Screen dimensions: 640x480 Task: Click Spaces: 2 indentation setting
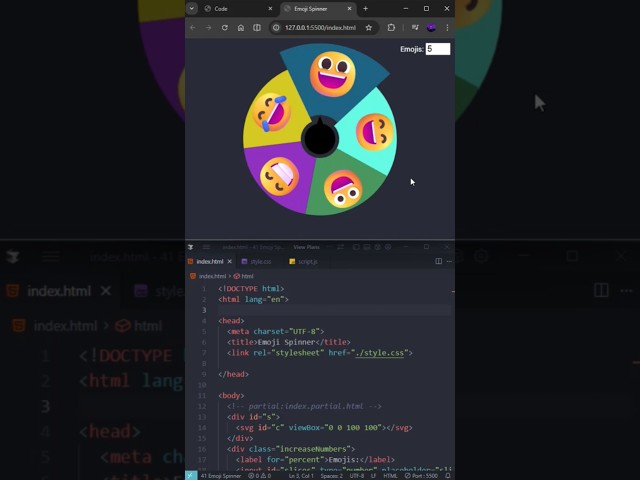[x=331, y=476]
